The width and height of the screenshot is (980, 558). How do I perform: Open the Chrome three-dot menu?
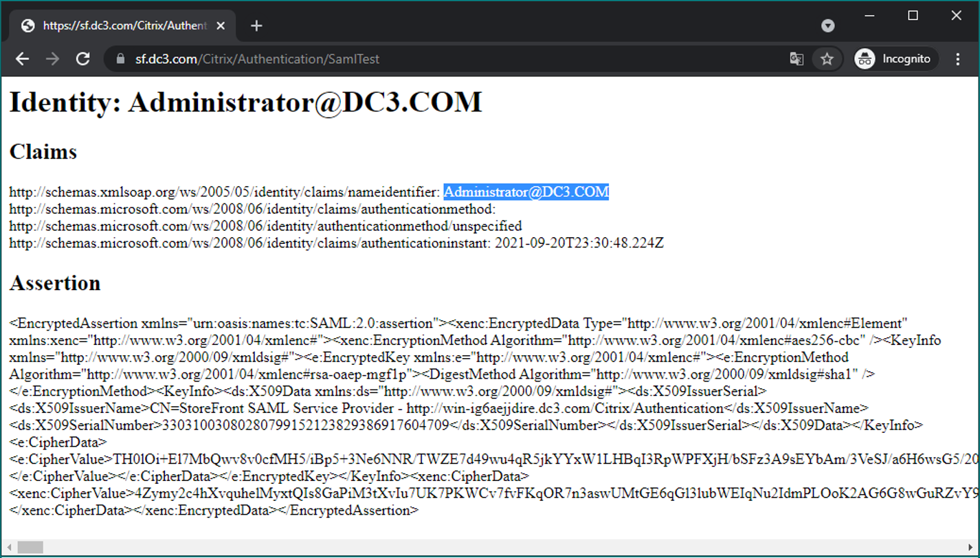point(957,59)
